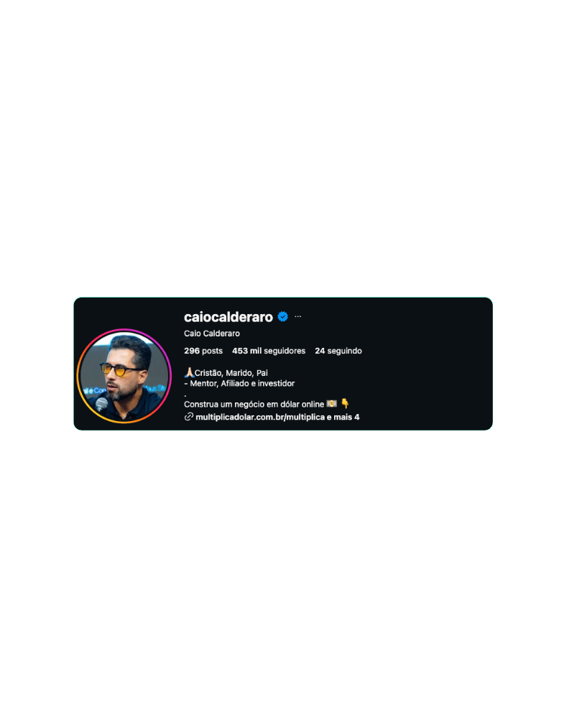Open the three-dot options menu
The height and width of the screenshot is (728, 582).
[x=298, y=317]
